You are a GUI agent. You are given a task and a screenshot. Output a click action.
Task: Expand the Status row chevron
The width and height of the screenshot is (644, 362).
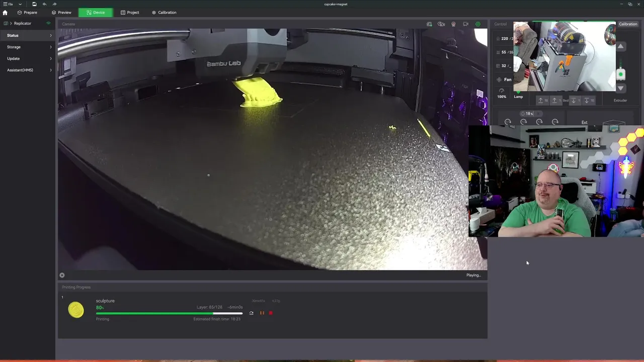[51, 36]
